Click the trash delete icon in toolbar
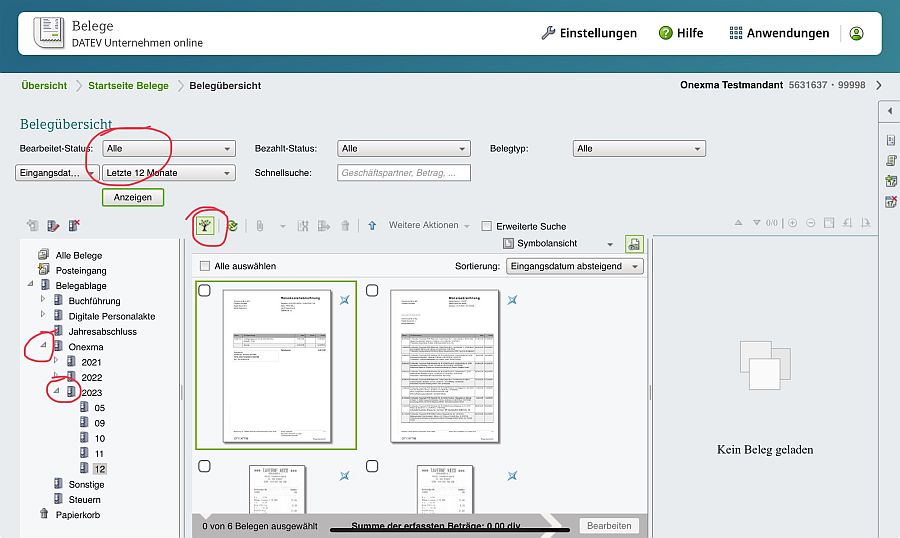 point(345,226)
